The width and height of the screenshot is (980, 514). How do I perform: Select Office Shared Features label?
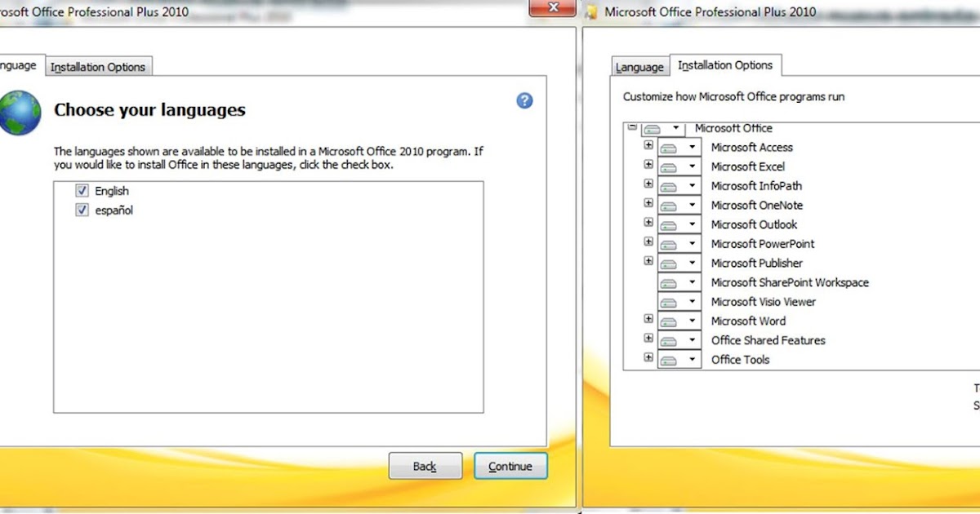click(x=768, y=340)
